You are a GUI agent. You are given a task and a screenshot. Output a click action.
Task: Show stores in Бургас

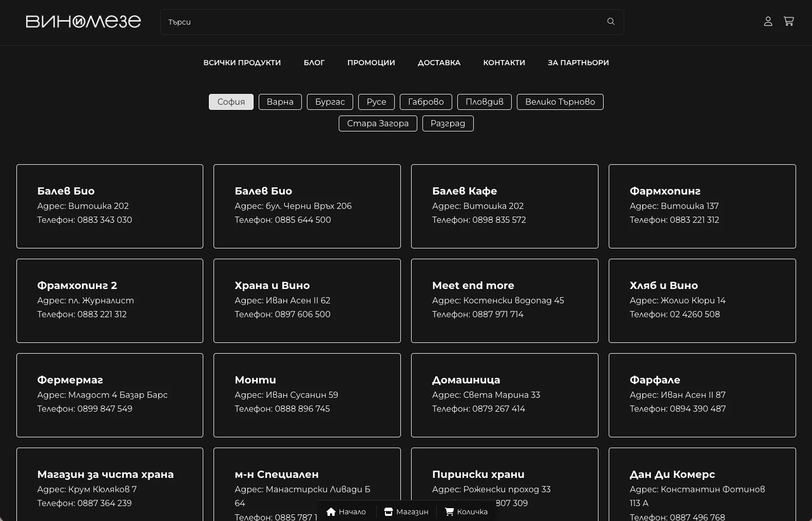pos(330,102)
